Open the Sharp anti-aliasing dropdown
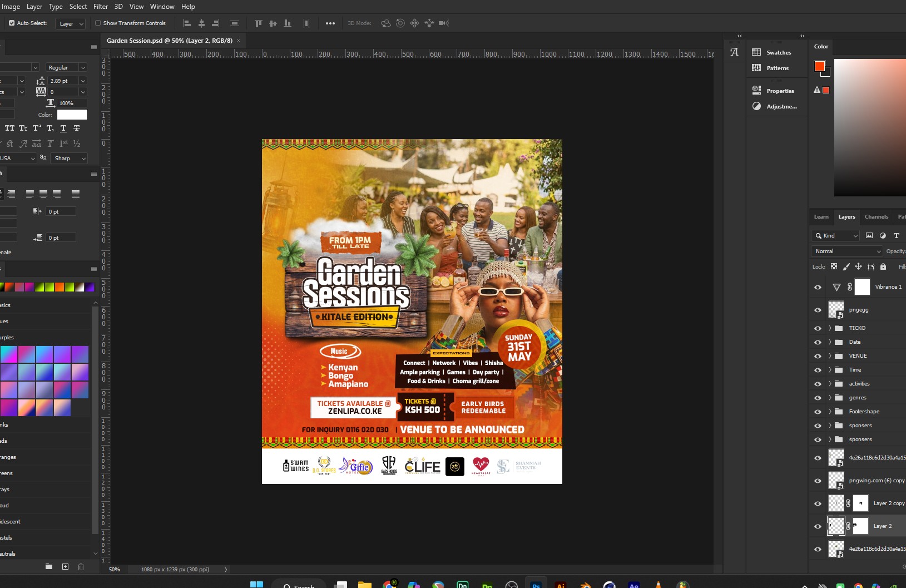 70,159
